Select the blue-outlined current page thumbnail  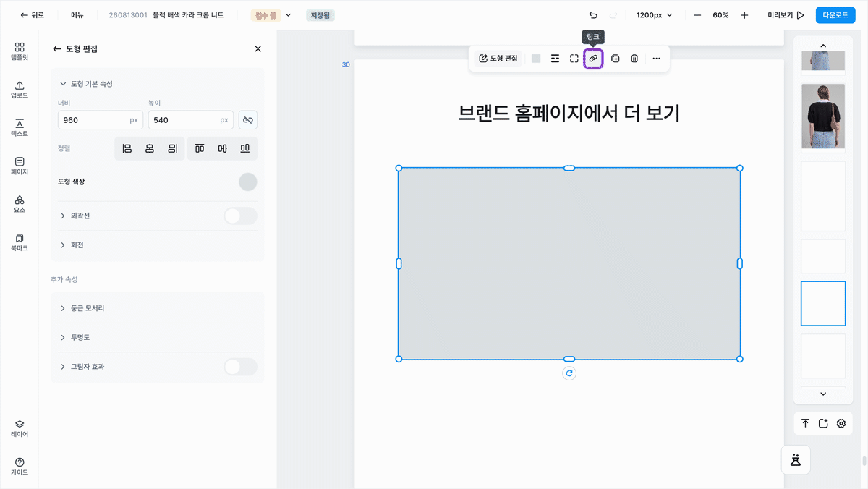pos(823,304)
